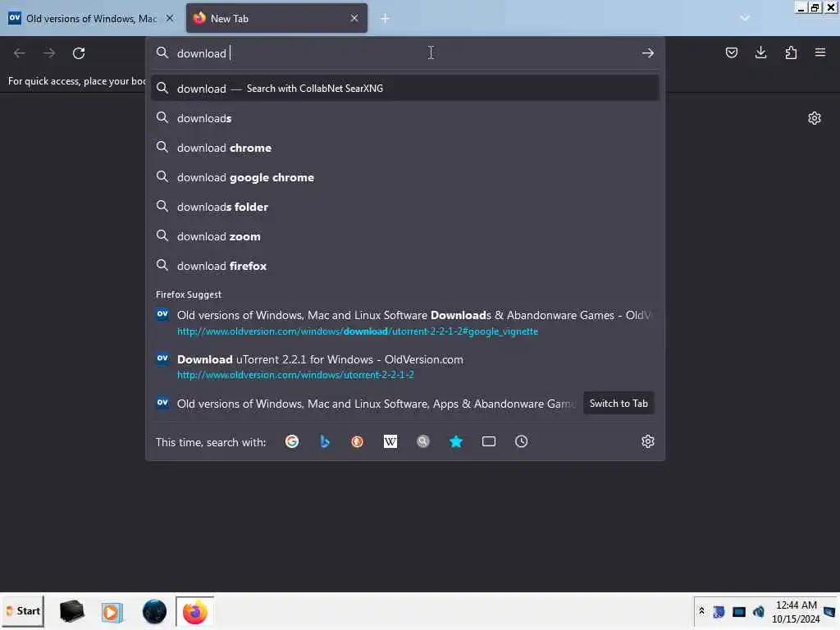The width and height of the screenshot is (840, 630).
Task: Expand the list all tabs chevron
Action: point(745,18)
